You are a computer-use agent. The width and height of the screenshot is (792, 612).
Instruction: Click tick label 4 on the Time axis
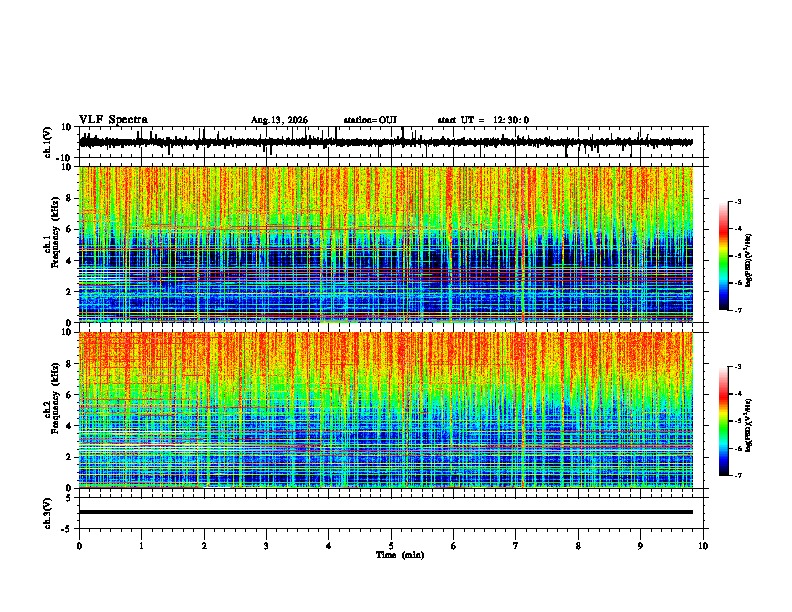(x=328, y=546)
